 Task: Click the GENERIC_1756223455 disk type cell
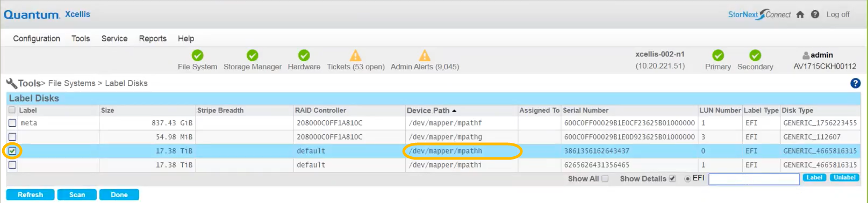pyautogui.click(x=820, y=123)
